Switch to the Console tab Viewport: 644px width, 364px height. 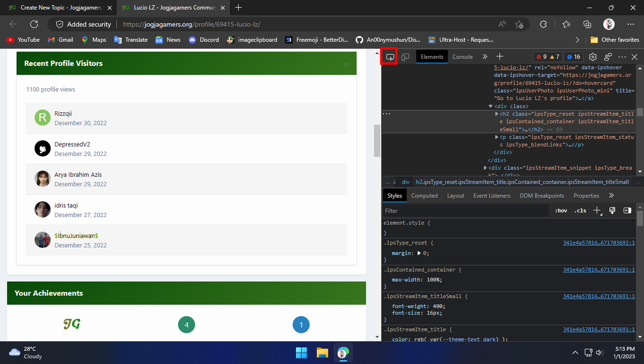pyautogui.click(x=462, y=57)
